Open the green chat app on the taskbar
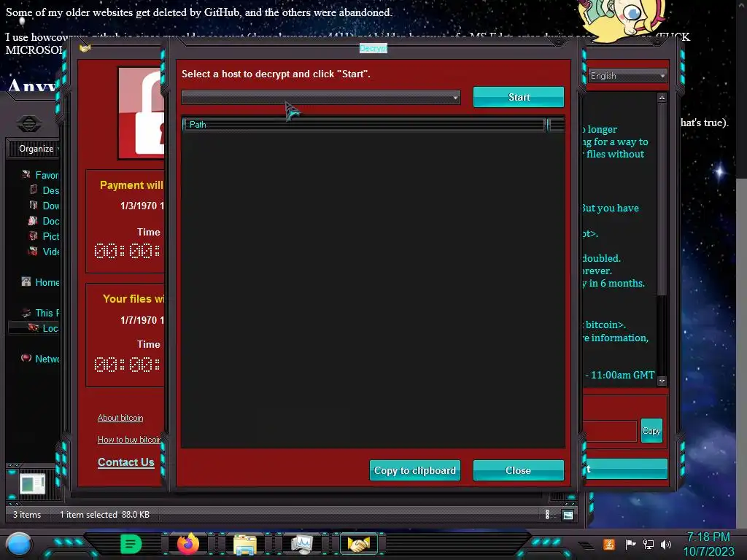 coord(131,544)
